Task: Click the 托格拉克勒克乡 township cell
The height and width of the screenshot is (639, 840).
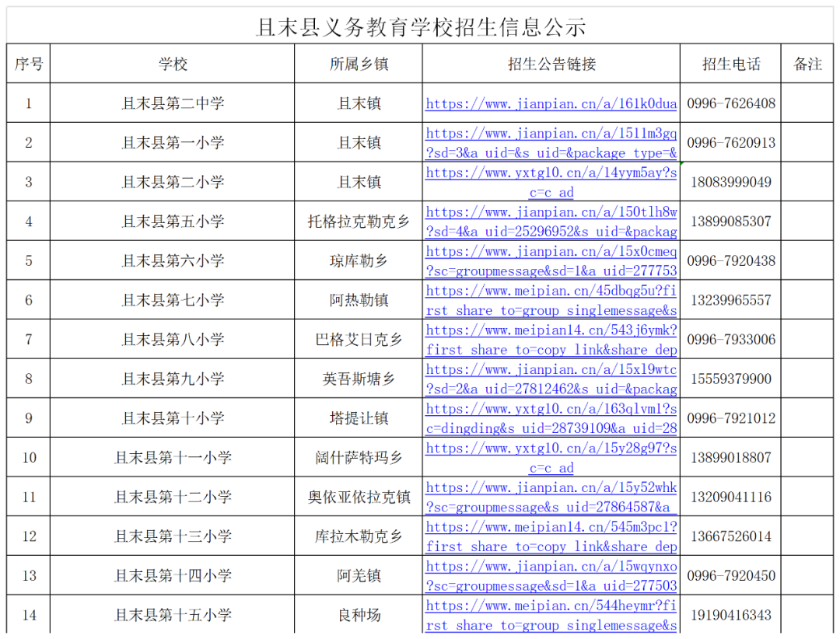Action: pos(359,222)
